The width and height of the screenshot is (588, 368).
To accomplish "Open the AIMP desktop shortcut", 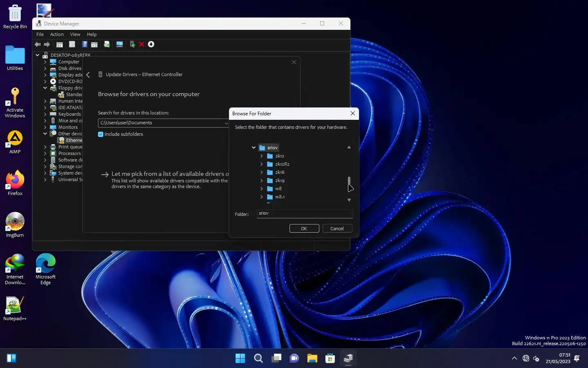I will pyautogui.click(x=15, y=142).
